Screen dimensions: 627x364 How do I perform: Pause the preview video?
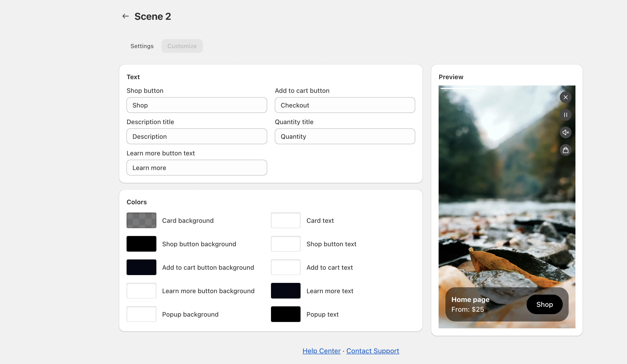(x=565, y=115)
